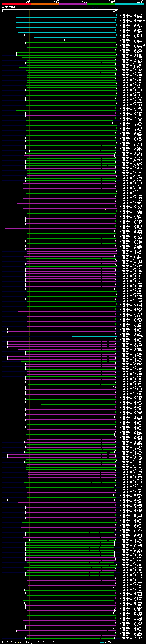Select hit label UniRef100_B1B611

131,158
